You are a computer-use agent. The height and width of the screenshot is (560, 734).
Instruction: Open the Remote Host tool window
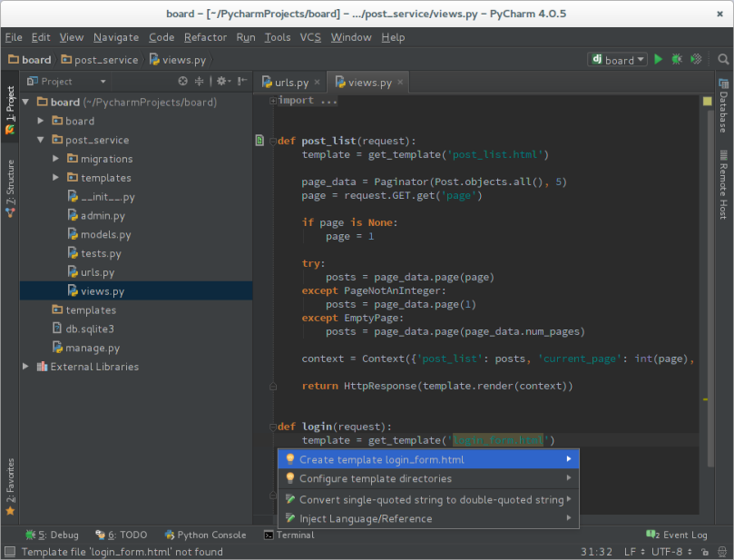[x=724, y=185]
